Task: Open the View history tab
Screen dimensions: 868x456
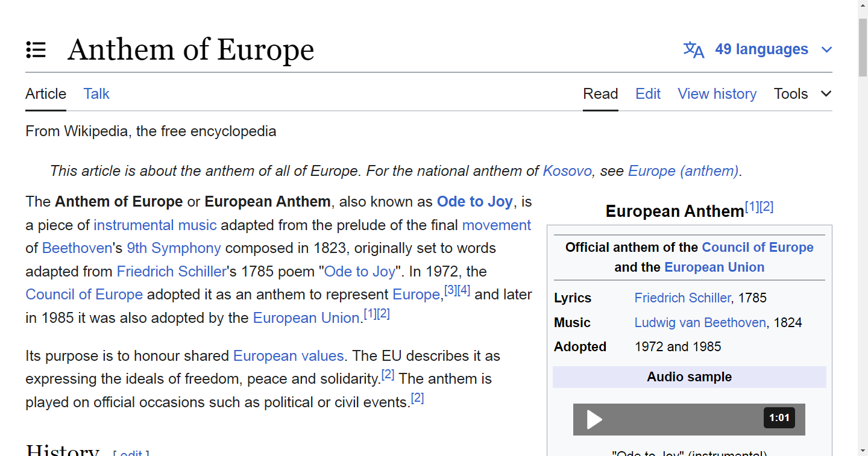Action: 717,94
